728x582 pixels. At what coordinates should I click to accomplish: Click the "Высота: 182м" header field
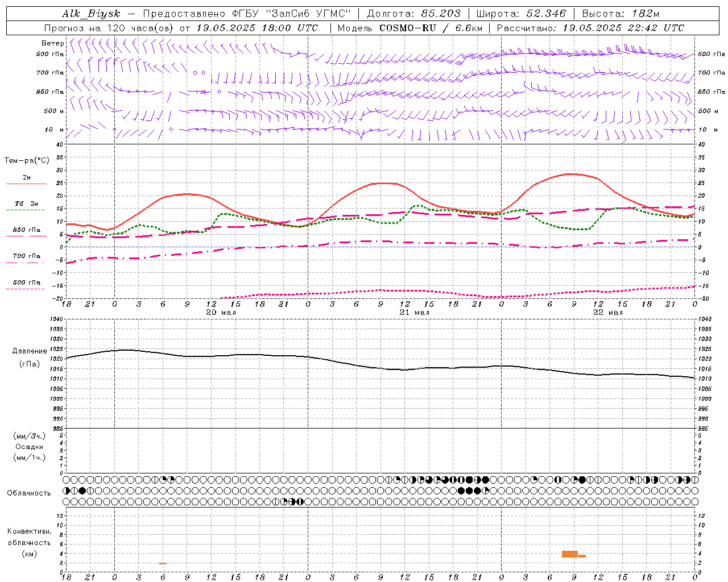point(621,14)
